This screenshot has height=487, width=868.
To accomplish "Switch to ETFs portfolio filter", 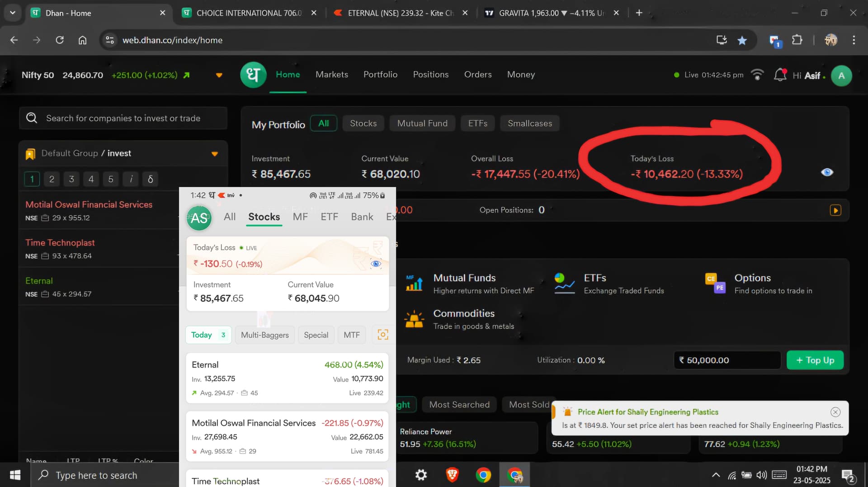I will click(x=478, y=123).
